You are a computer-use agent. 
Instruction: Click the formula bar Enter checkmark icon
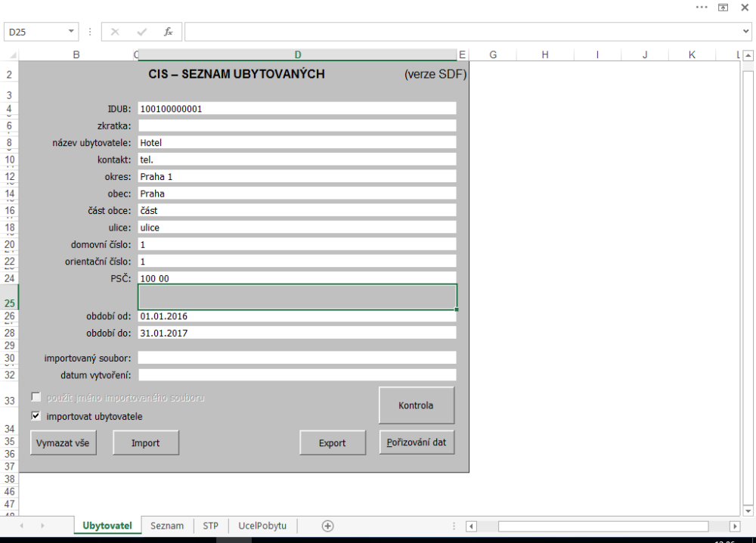point(141,33)
